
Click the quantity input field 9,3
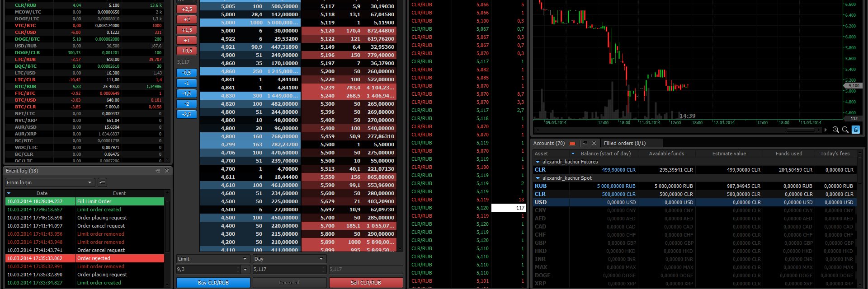(208, 270)
